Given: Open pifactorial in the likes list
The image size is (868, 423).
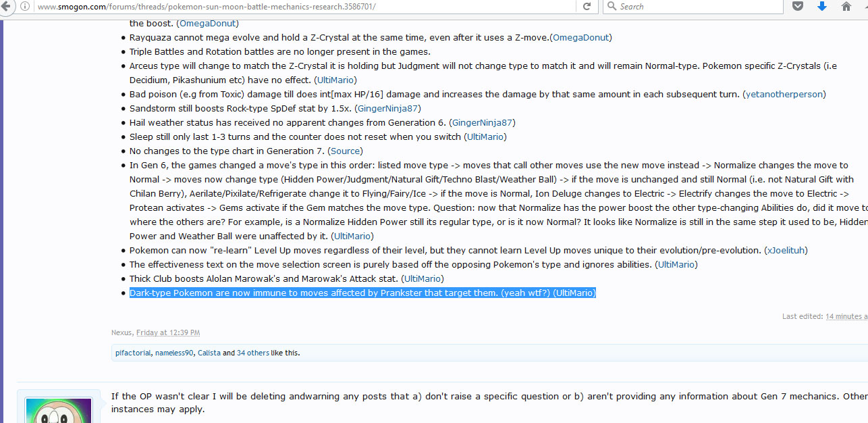Looking at the screenshot, I should click(x=133, y=353).
